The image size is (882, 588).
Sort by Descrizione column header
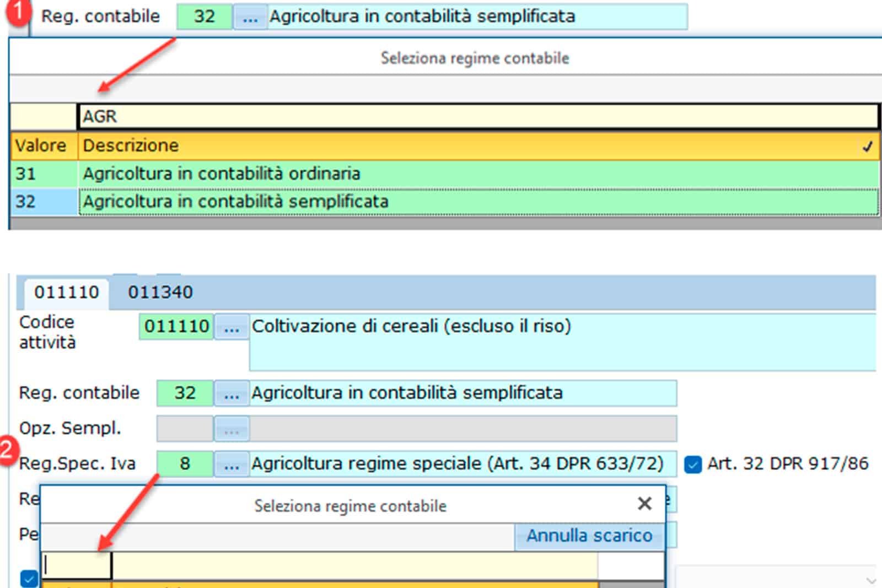478,146
